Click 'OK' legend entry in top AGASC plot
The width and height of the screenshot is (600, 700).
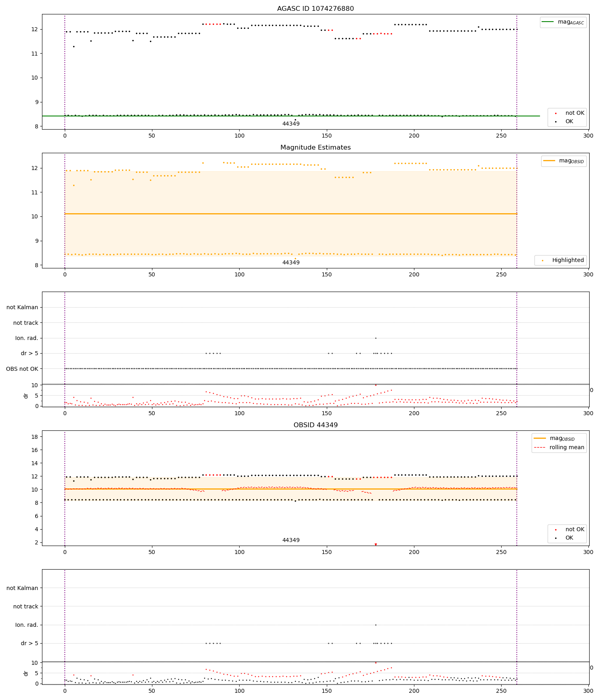point(563,122)
